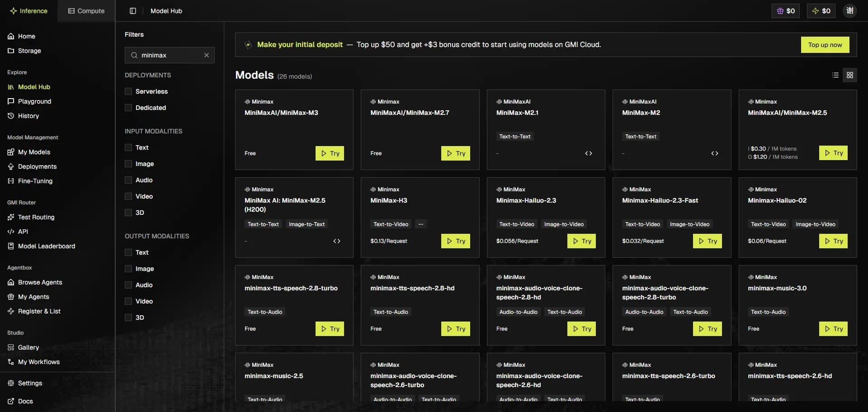This screenshot has height=412, width=868.
Task: Open the lightning $0 balance
Action: click(x=821, y=11)
